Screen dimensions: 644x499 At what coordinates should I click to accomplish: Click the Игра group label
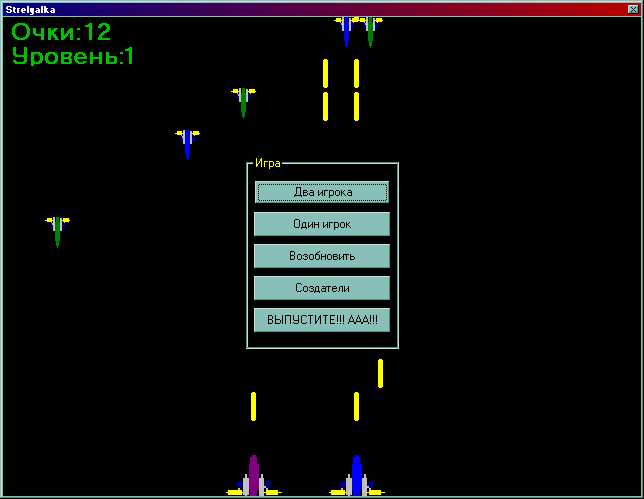(x=268, y=163)
